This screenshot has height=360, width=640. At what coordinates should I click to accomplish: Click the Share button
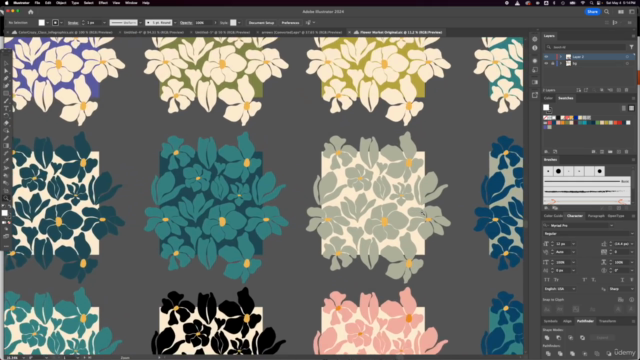click(592, 12)
